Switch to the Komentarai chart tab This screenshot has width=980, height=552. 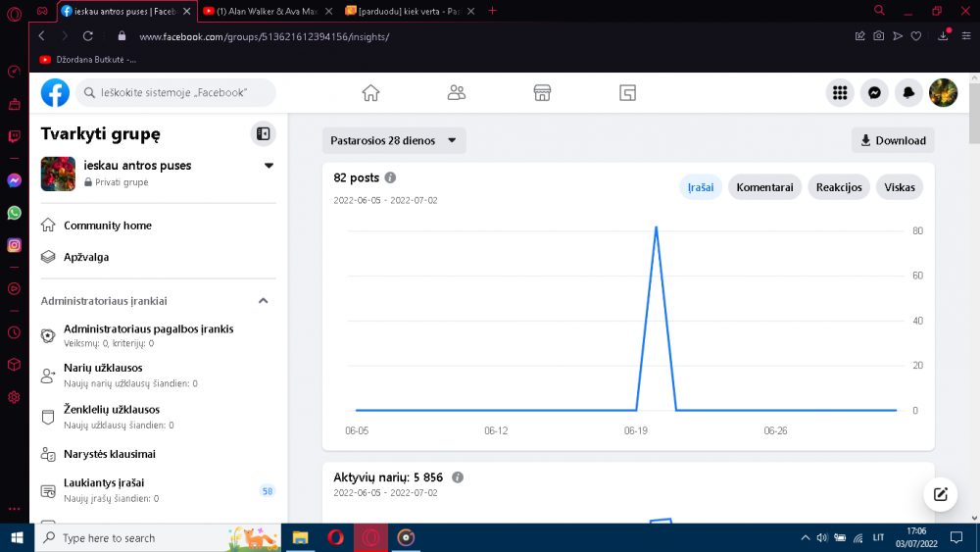coord(764,187)
